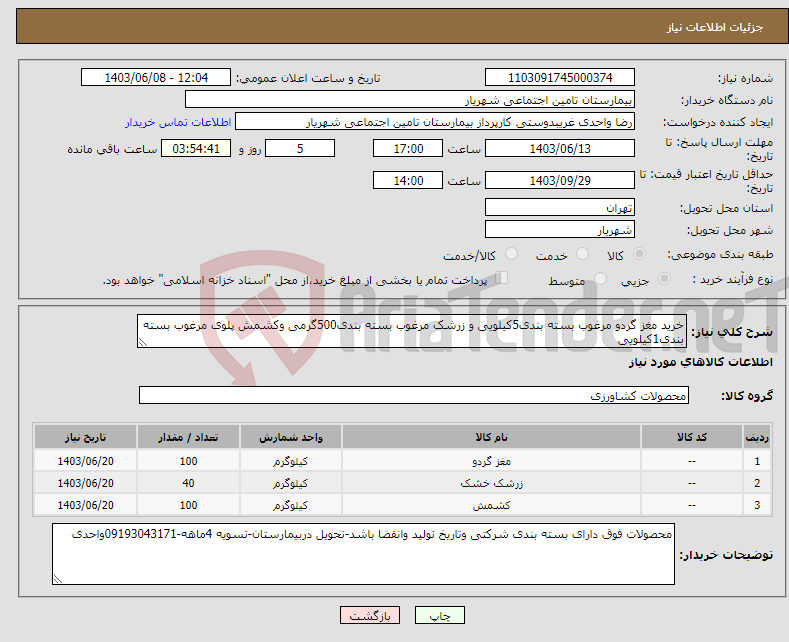Click the buyer notes text area
This screenshot has height=642, width=789.
coord(363,554)
